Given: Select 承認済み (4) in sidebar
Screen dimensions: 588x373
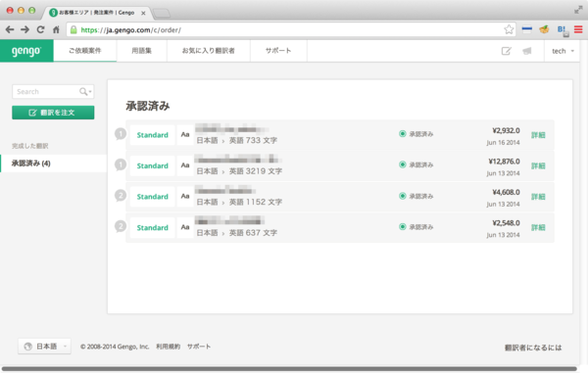Looking at the screenshot, I should point(54,163).
